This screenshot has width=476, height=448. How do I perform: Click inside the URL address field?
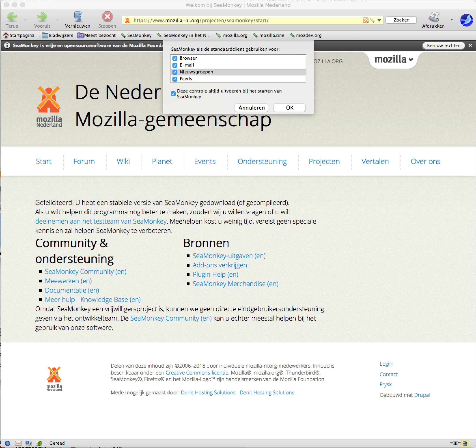(239, 20)
